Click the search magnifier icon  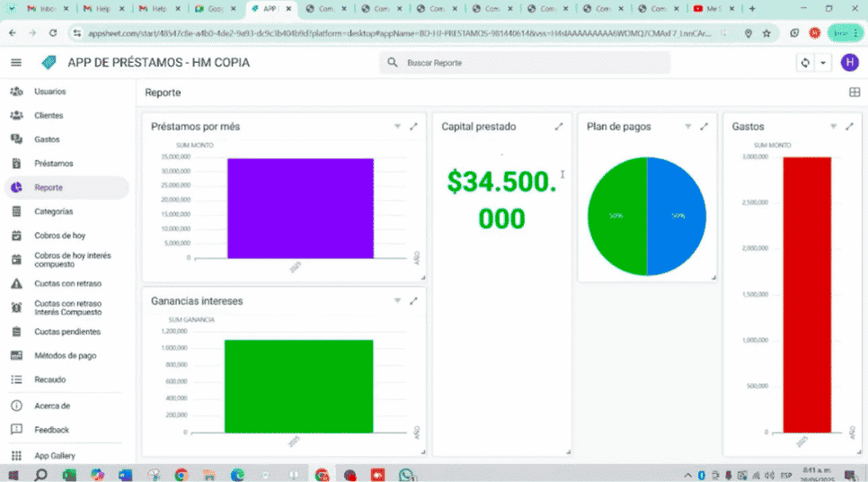click(x=393, y=63)
